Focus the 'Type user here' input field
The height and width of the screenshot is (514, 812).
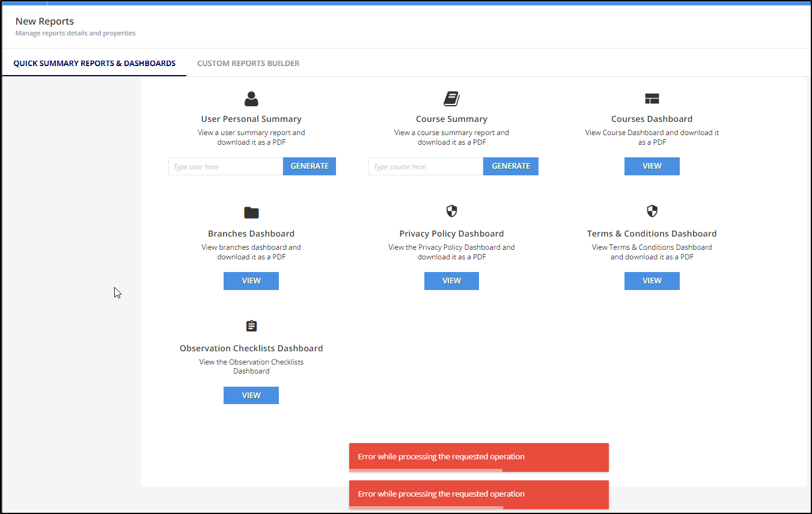click(x=225, y=166)
